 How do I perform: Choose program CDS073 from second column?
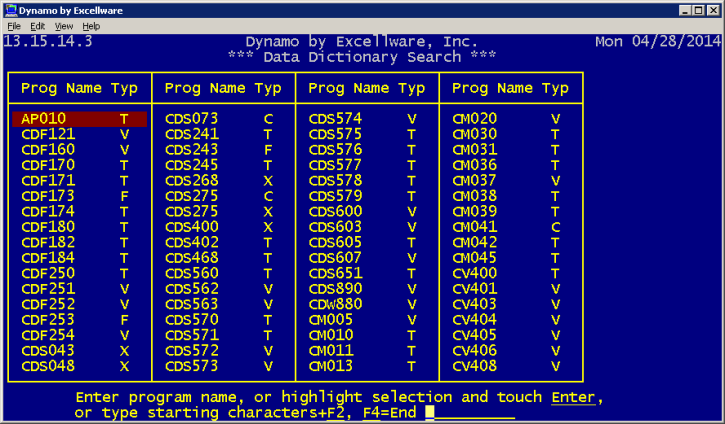pos(191,119)
